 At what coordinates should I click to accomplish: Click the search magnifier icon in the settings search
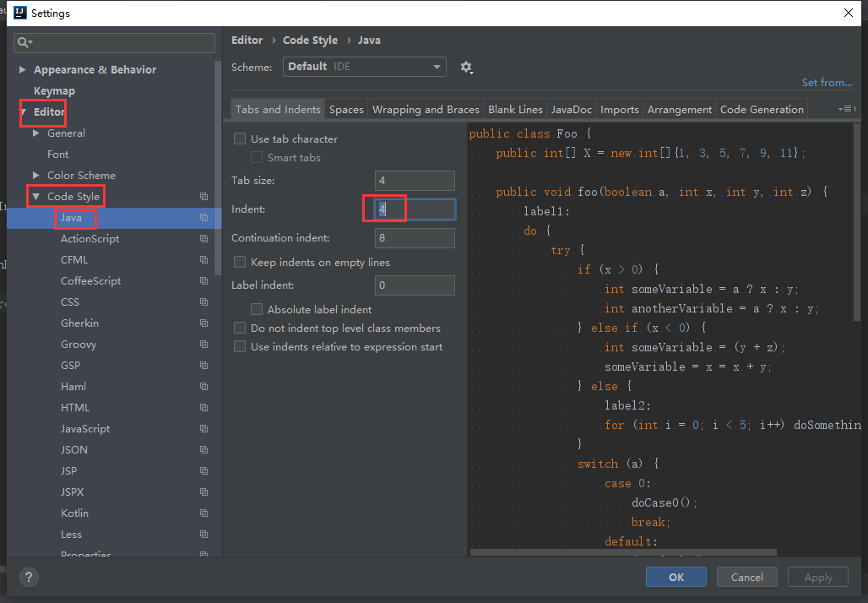(x=24, y=42)
